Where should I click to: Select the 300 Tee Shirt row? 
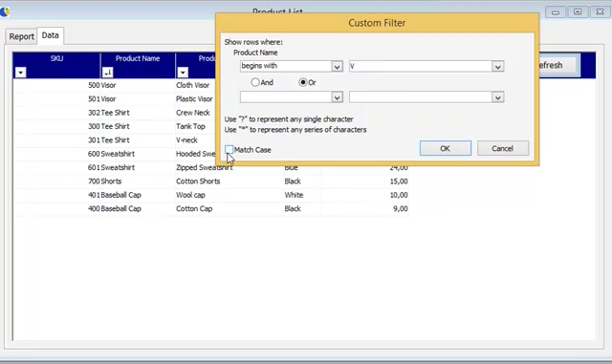point(210,126)
